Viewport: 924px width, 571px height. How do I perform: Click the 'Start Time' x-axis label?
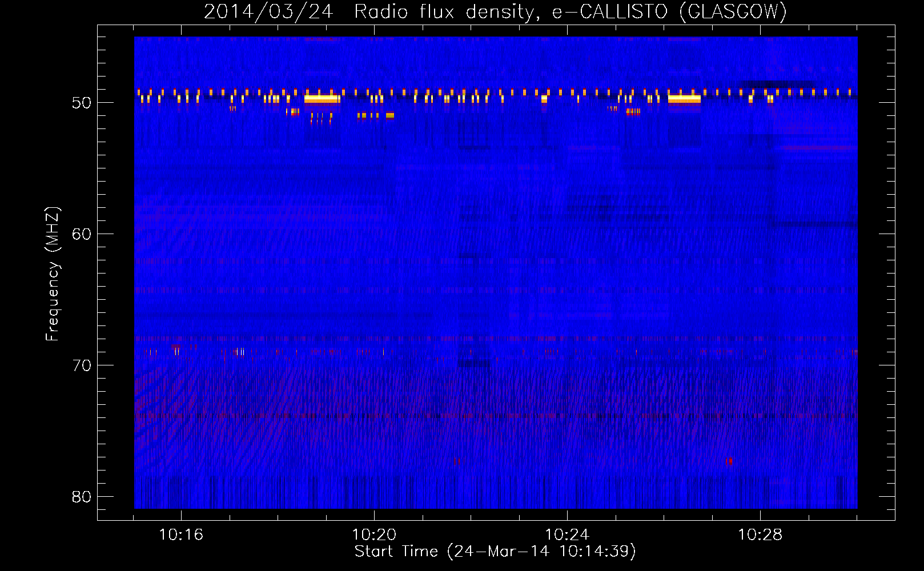(x=495, y=551)
